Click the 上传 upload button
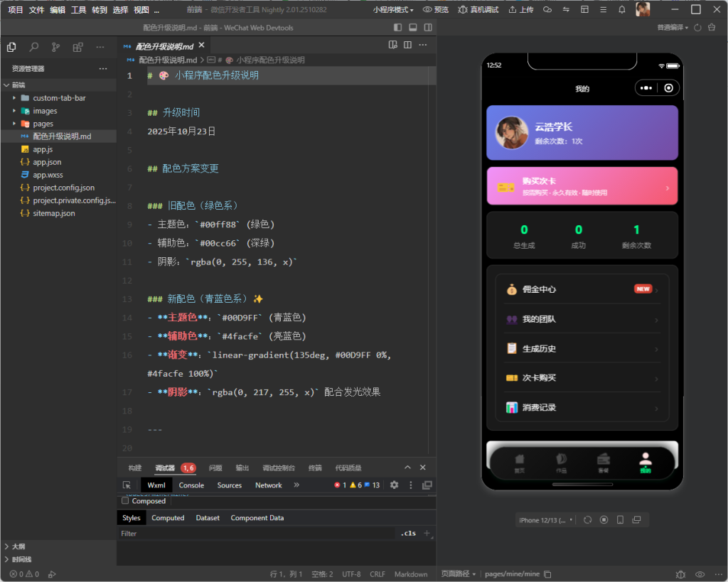This screenshot has height=582, width=728. (x=521, y=10)
